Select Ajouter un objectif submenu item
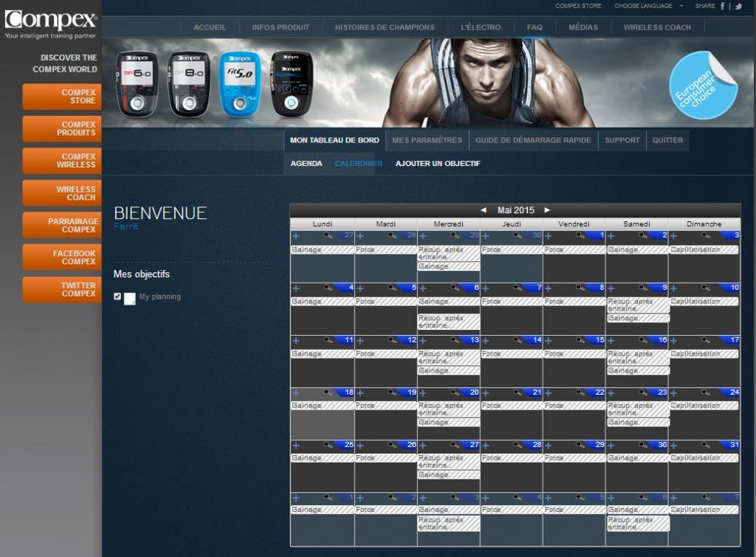The height and width of the screenshot is (557, 756). coord(438,164)
